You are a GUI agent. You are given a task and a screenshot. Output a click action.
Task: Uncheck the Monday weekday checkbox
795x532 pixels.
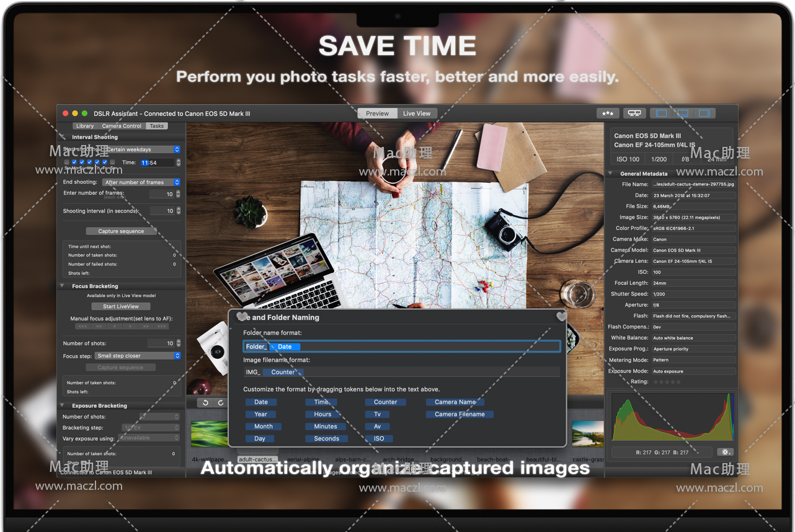(x=74, y=162)
